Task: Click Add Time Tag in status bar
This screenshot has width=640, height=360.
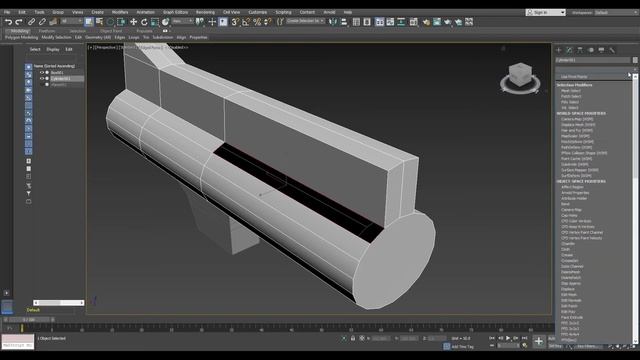Action: tap(462, 347)
